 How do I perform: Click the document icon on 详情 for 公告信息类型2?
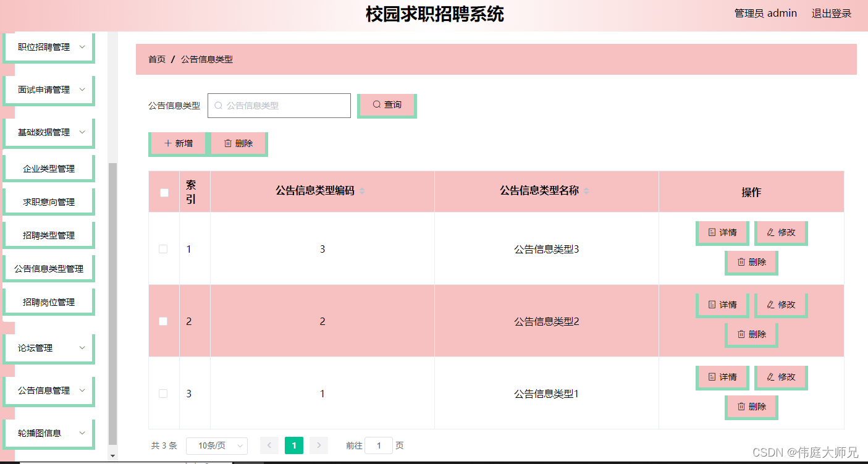712,305
